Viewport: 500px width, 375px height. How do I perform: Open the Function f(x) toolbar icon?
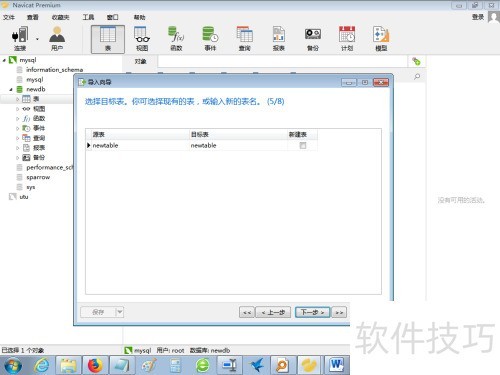pos(176,39)
